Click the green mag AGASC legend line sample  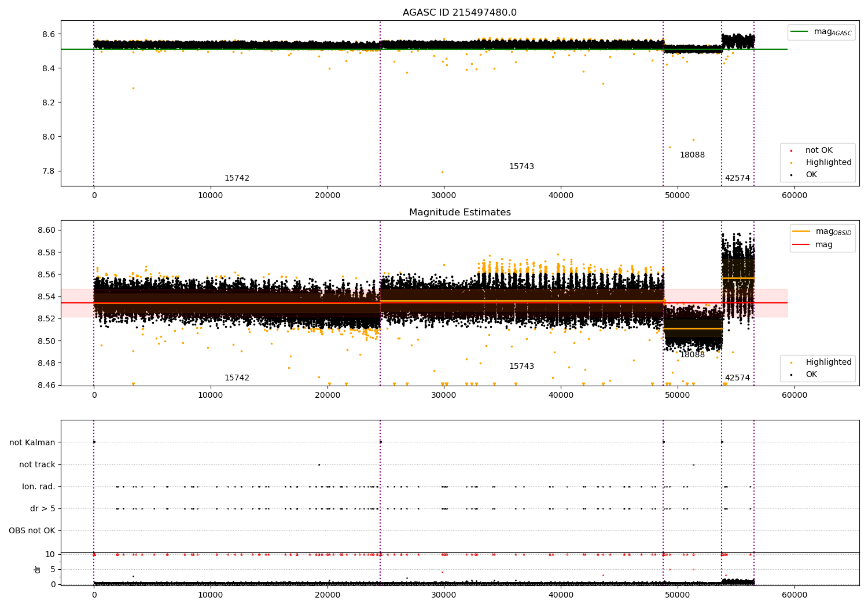coord(799,32)
